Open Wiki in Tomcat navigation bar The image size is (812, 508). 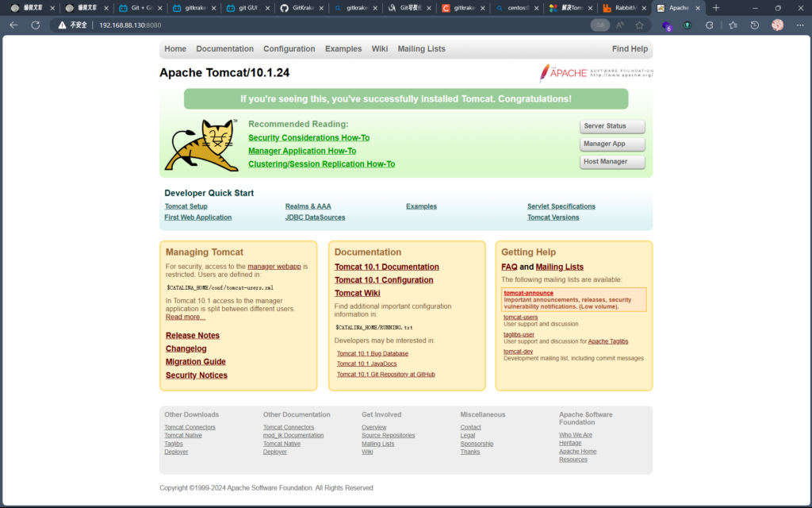(380, 48)
